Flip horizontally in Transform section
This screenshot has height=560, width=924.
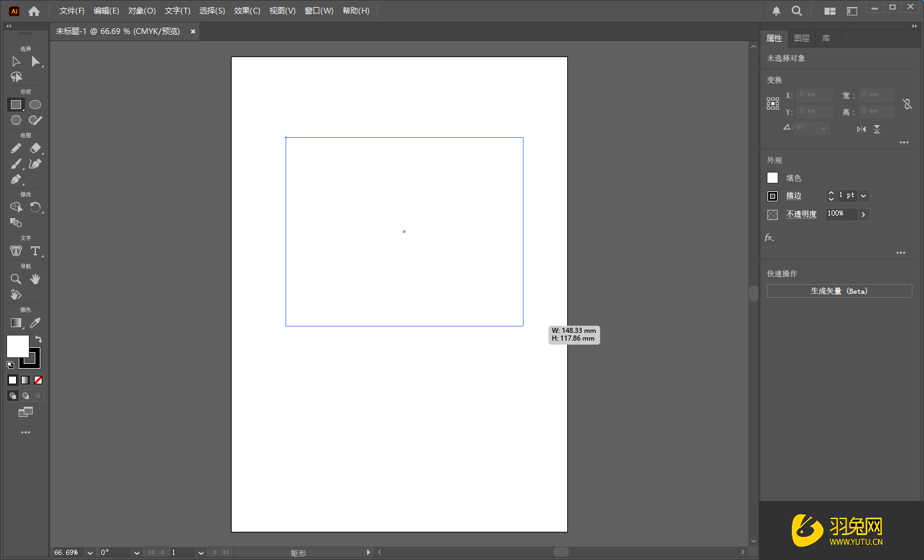[861, 129]
